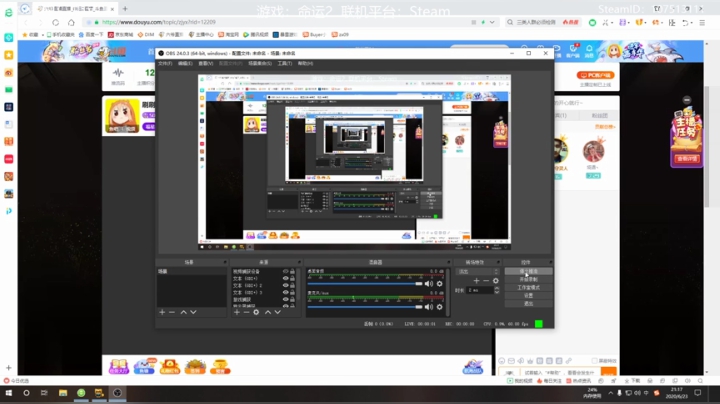This screenshot has height=404, width=720.
Task: Click 开始录制 to start recording
Action: click(528, 279)
